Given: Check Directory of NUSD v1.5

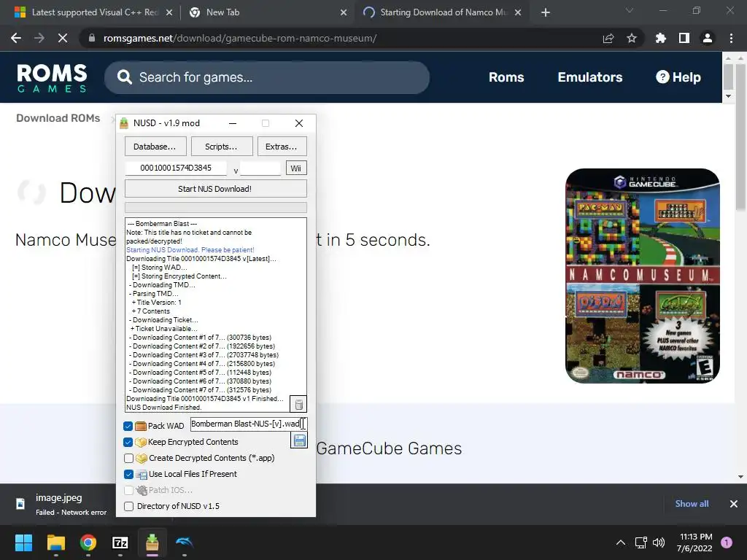Looking at the screenshot, I should 128,506.
